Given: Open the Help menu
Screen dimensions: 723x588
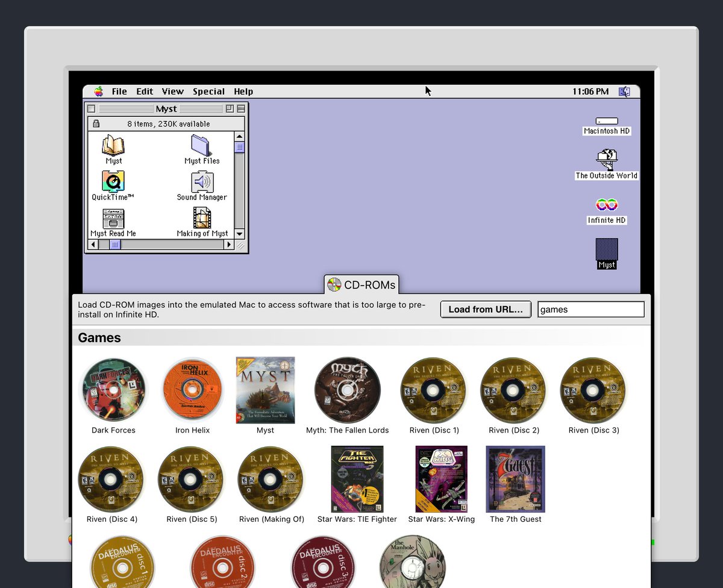Looking at the screenshot, I should [243, 92].
